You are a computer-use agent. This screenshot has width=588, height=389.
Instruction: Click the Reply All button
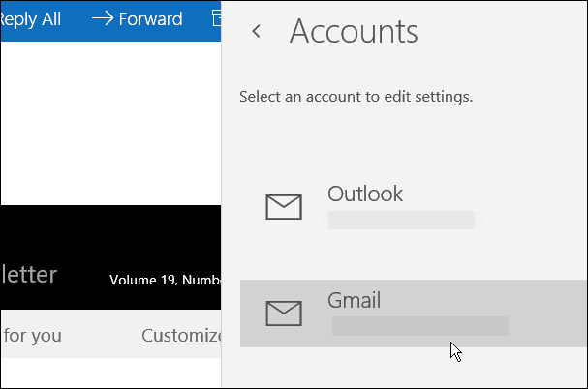pyautogui.click(x=30, y=19)
